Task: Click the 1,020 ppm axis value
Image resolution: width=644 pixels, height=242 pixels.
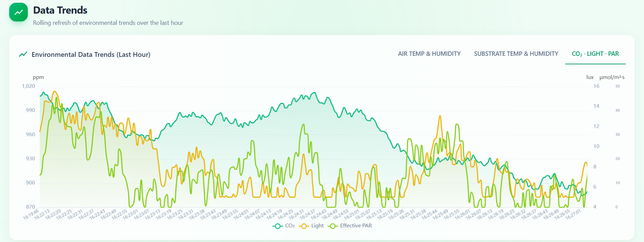Action: click(x=29, y=86)
